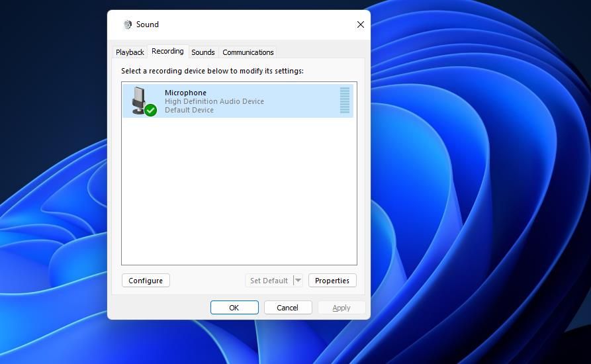Screen dimensions: 591x364
Task: Click the microphone input level meter
Action: click(x=345, y=100)
